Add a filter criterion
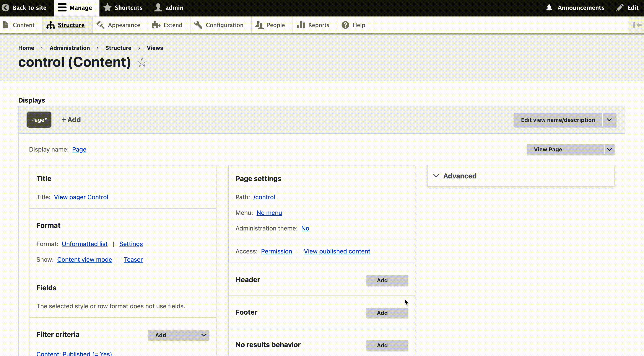 click(173, 335)
